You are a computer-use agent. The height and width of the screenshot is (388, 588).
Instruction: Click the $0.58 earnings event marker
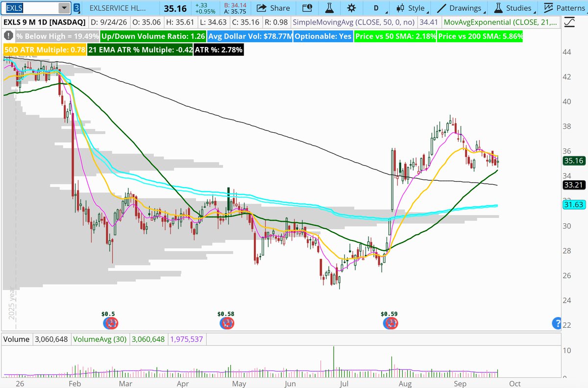[x=227, y=323]
